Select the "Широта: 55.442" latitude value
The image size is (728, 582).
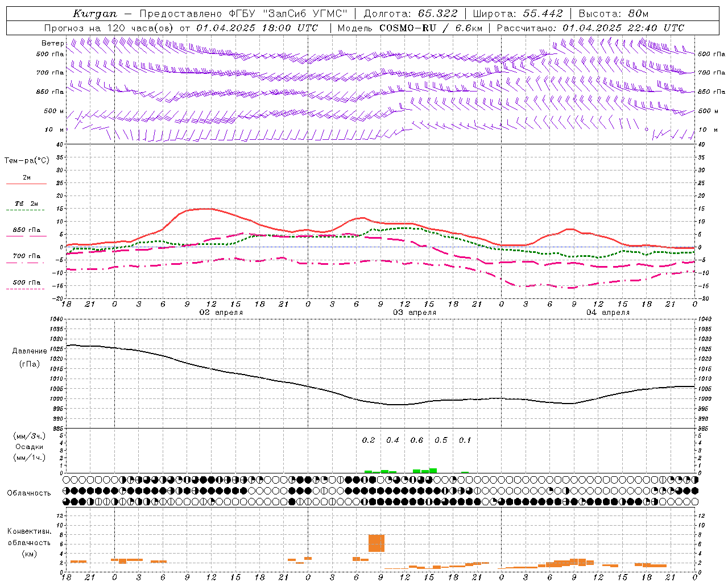tap(518, 14)
